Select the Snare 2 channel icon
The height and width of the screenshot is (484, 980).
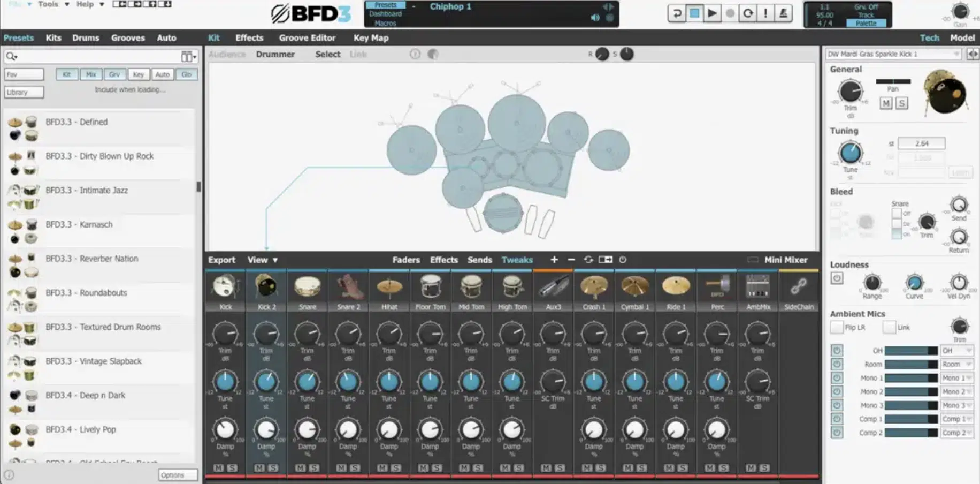[348, 286]
